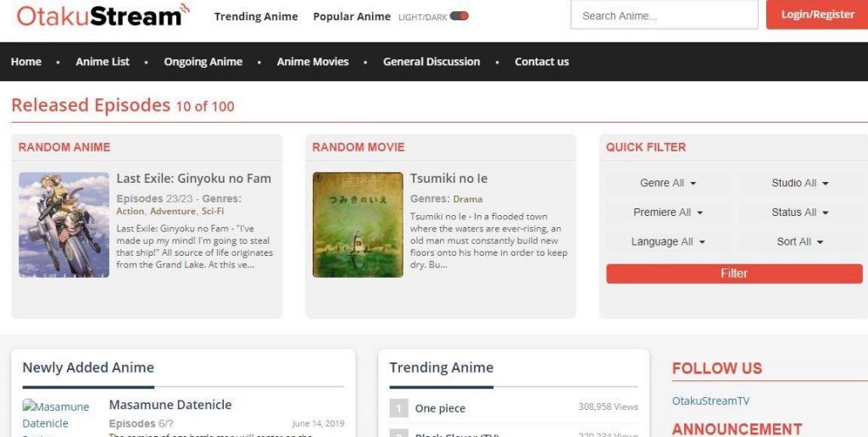This screenshot has width=868, height=437.
Task: Expand the Sort All dropdown
Action: click(x=800, y=241)
